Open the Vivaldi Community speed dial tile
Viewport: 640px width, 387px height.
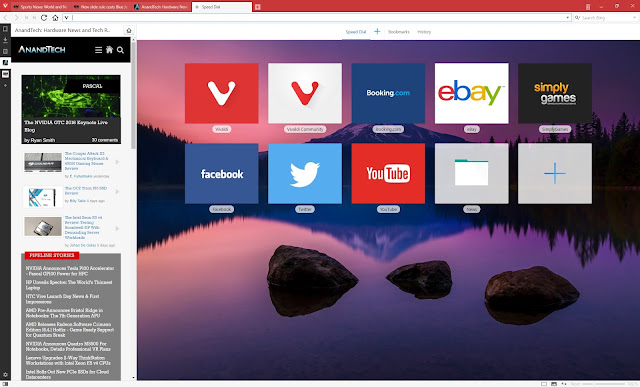click(305, 93)
